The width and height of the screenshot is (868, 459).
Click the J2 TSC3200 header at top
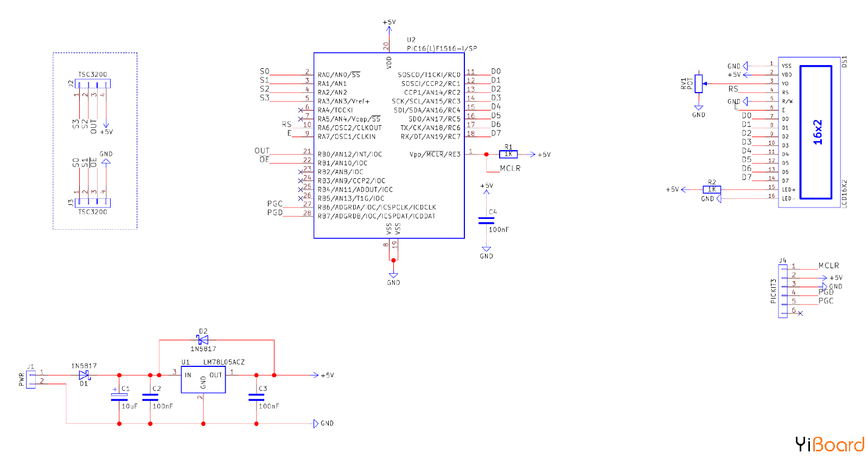93,83
